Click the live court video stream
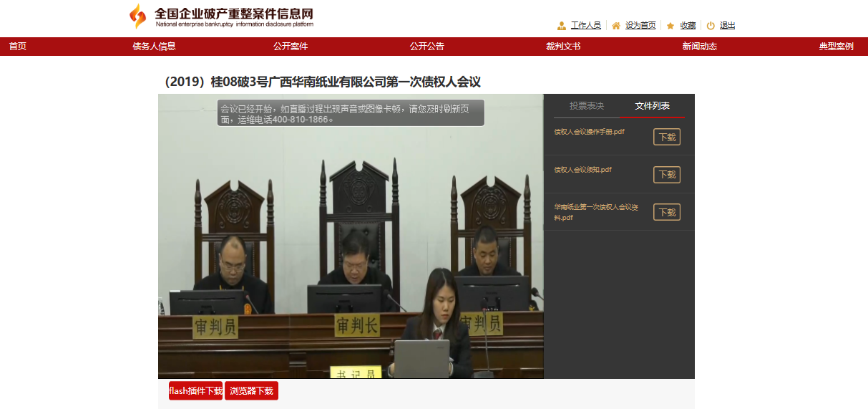 351,236
